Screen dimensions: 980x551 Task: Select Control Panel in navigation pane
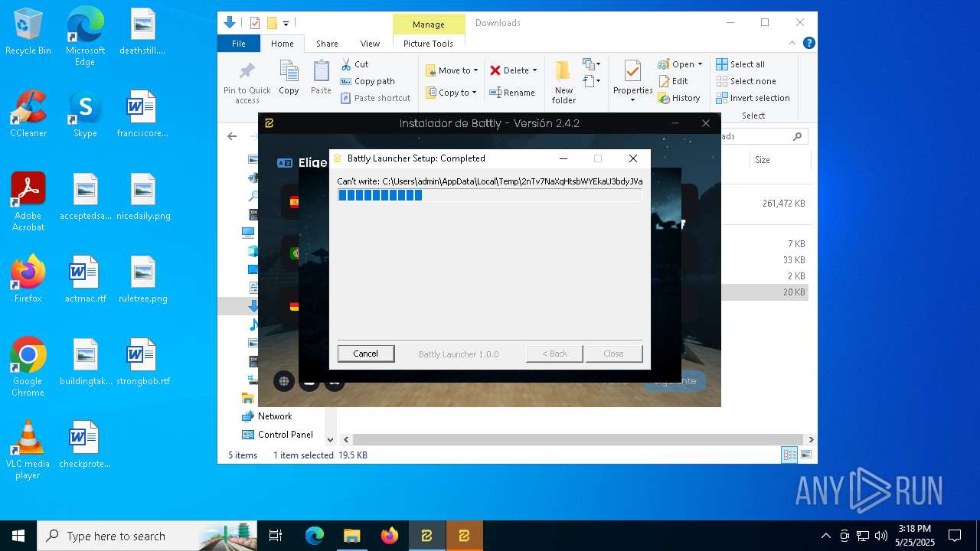(x=277, y=435)
